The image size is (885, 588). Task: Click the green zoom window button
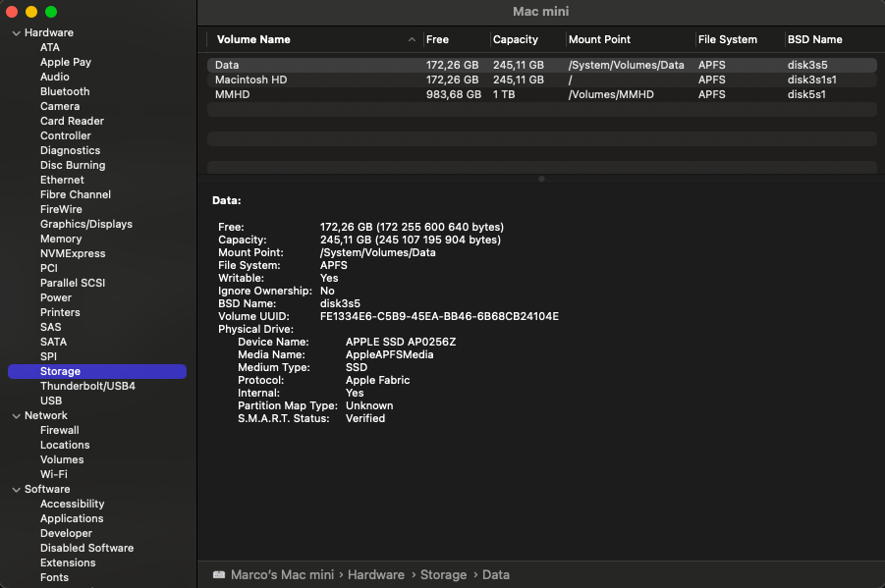(x=51, y=12)
